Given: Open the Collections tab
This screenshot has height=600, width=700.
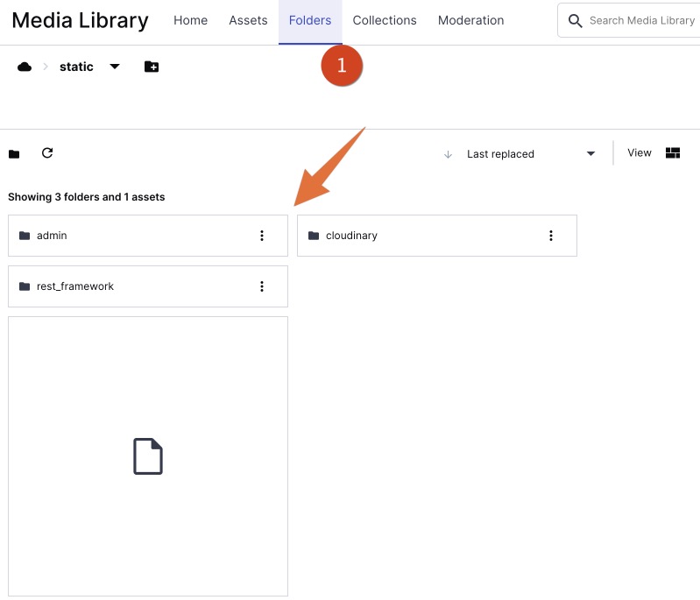Looking at the screenshot, I should pos(385,20).
